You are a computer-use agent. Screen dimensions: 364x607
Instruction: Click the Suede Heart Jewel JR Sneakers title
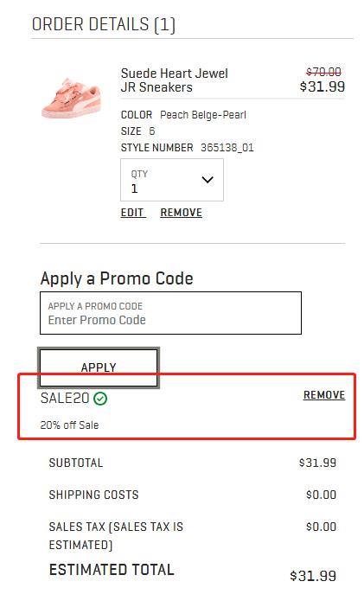coord(175,80)
